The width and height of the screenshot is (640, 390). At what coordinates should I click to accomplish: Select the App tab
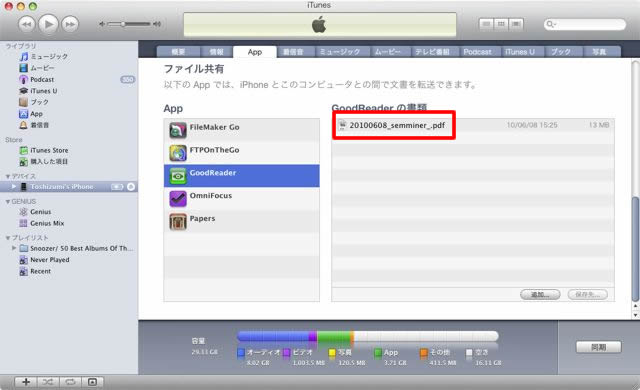(x=255, y=52)
